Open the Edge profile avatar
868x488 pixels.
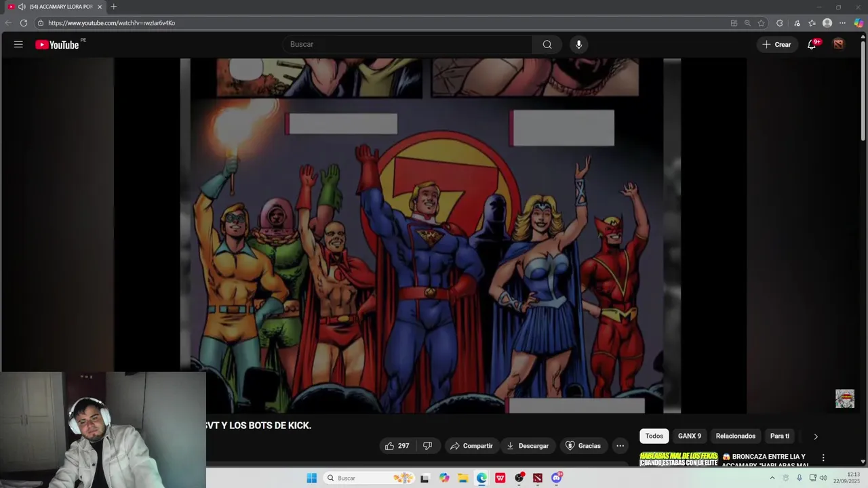tap(827, 23)
